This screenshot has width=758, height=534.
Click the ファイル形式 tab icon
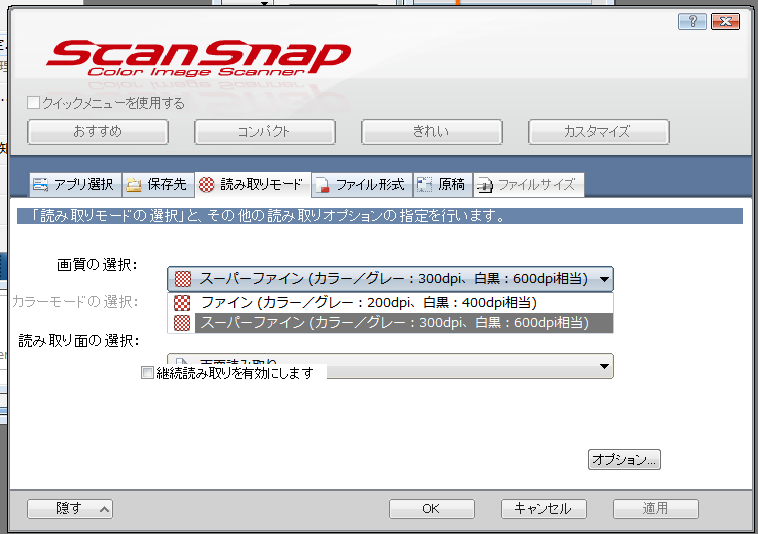click(322, 185)
